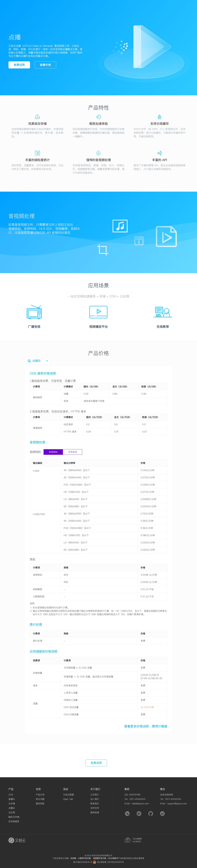This screenshot has height=868, width=197.
Task: Click the 查看价格 button in hero banner
Action: 46,65
